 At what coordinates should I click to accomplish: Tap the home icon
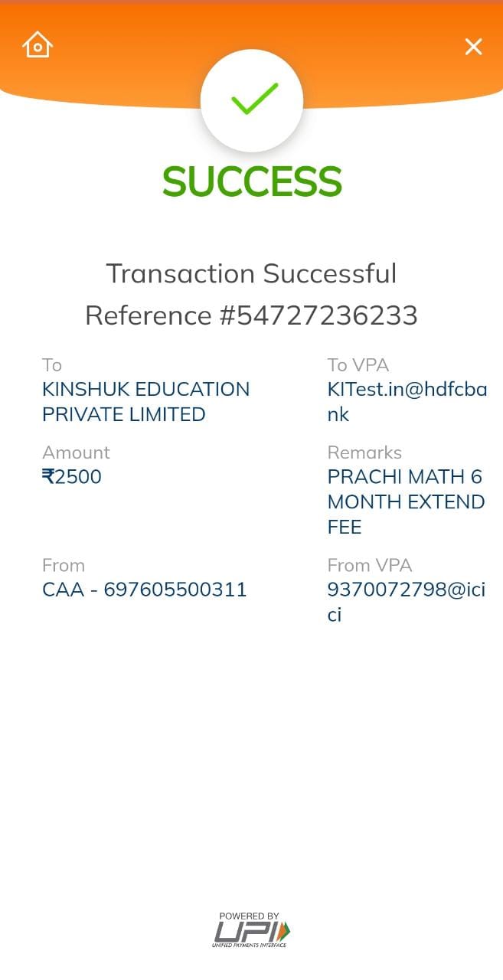click(37, 45)
